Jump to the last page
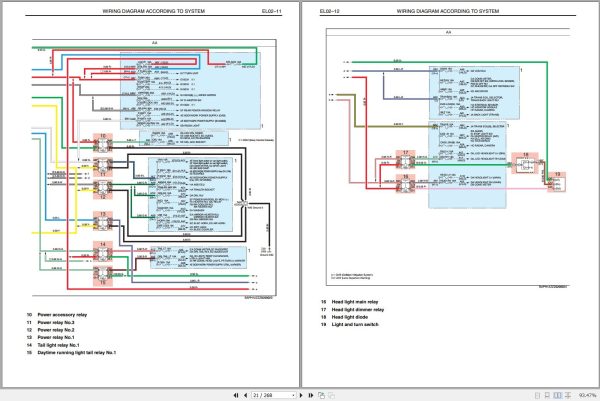Screen dimensions: 600x401 point(311,395)
